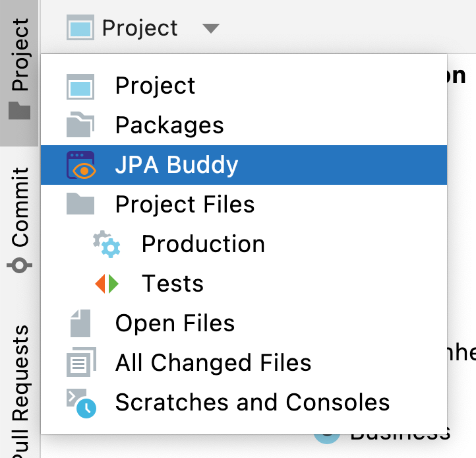Screen dimensions: 476x458
Task: Select Project Files view
Action: pyautogui.click(x=185, y=205)
